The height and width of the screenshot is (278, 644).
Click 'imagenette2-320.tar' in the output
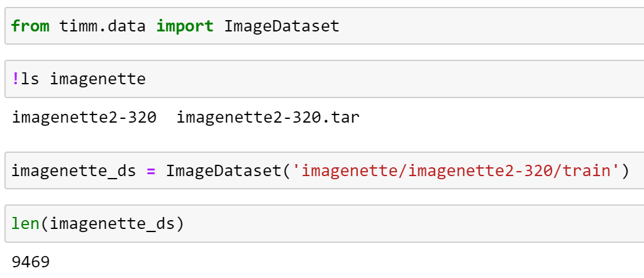268,117
